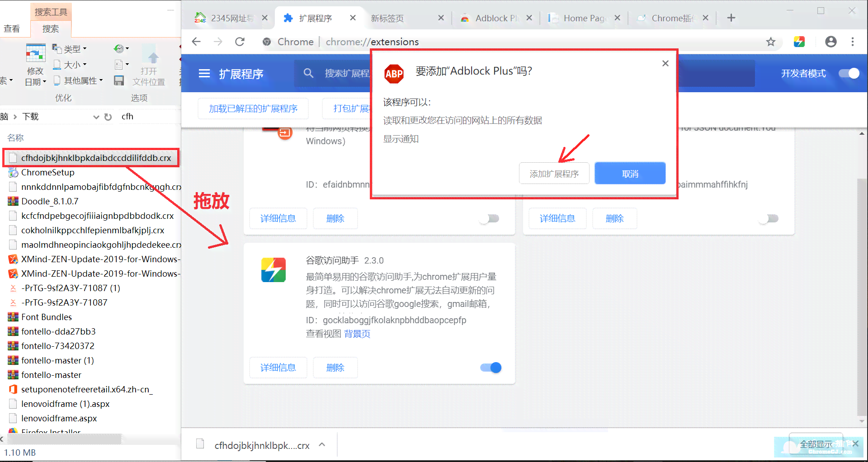Click the save search icon in Explorer ribbon
The width and height of the screenshot is (868, 462).
coord(119,80)
